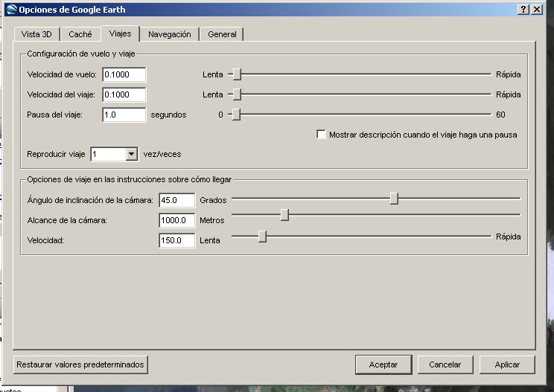This screenshot has height=392, width=554.
Task: Click the Cancelar button
Action: [445, 364]
